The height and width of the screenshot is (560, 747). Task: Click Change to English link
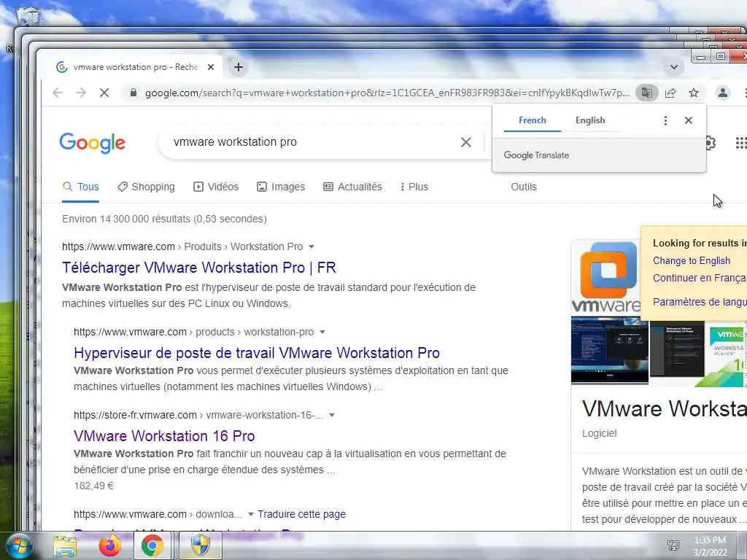tap(692, 260)
